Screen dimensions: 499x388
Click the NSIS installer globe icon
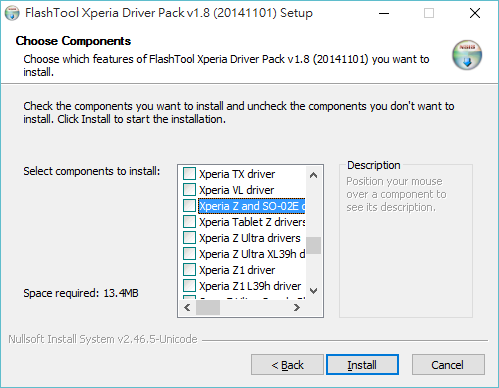click(x=467, y=55)
